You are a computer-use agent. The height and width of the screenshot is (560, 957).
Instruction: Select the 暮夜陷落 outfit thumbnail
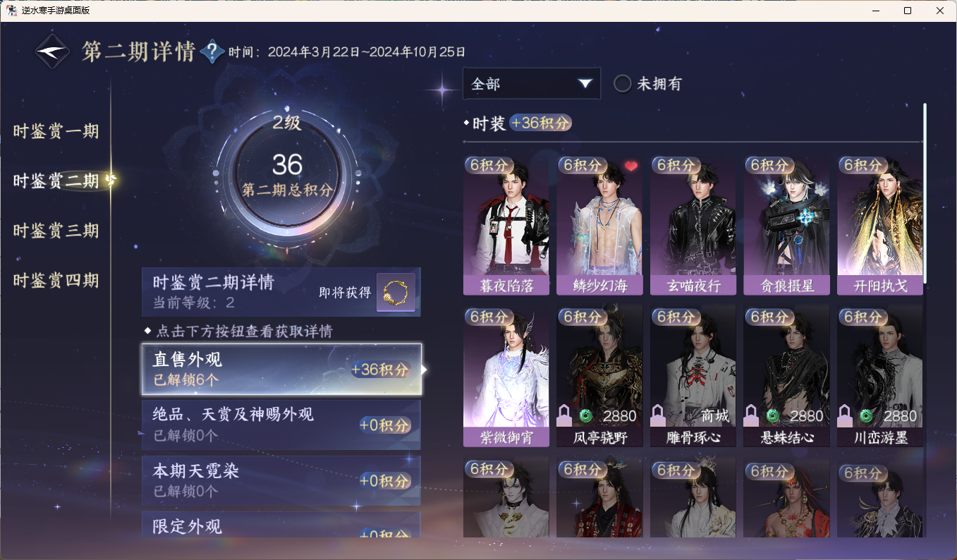(506, 225)
